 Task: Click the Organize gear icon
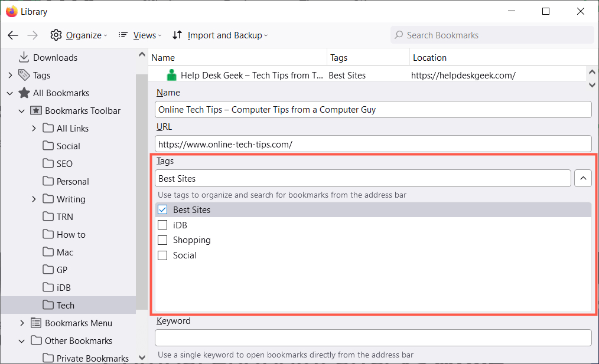pos(56,35)
